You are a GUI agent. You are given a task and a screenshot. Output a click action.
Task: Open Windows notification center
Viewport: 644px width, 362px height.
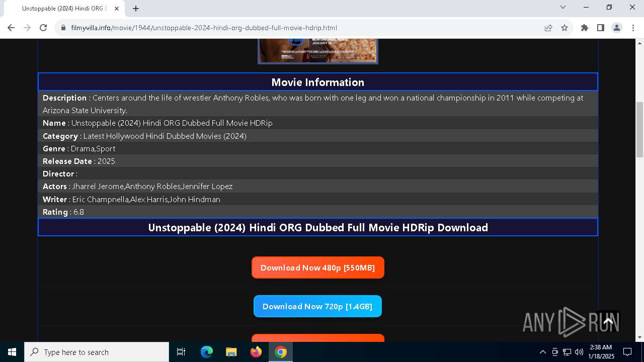(x=627, y=352)
